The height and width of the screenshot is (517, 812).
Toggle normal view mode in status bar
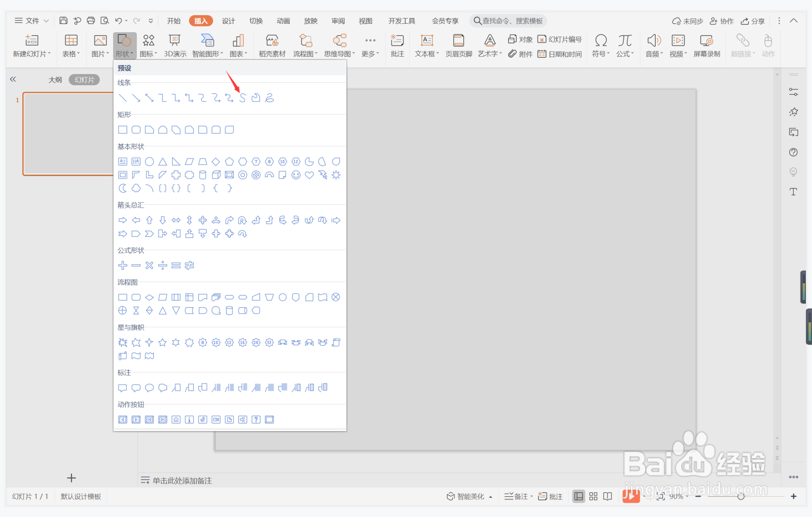point(578,496)
